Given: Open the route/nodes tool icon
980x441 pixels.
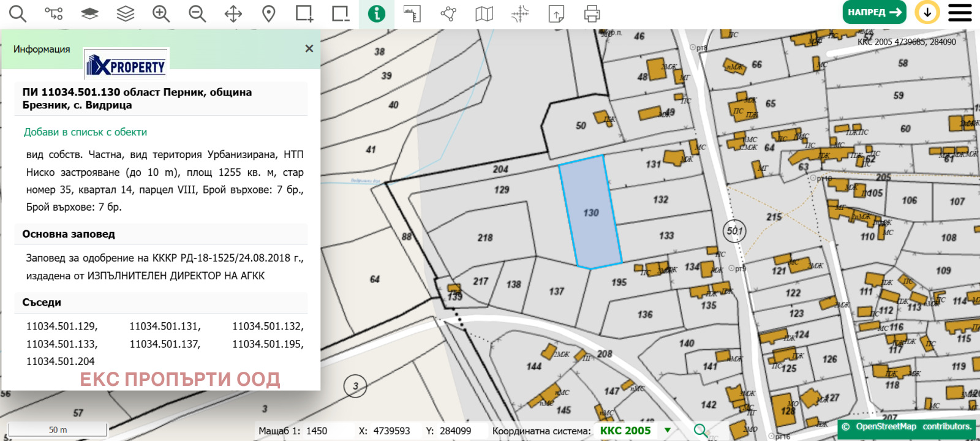Looking at the screenshot, I should 54,13.
